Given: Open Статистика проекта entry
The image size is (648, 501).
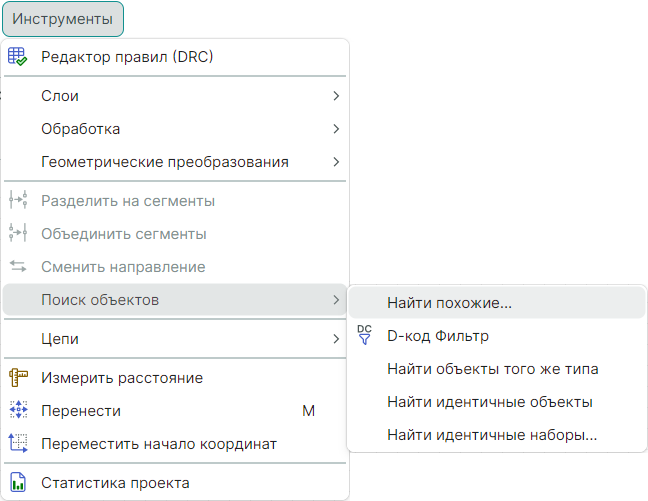Looking at the screenshot, I should pos(115,483).
